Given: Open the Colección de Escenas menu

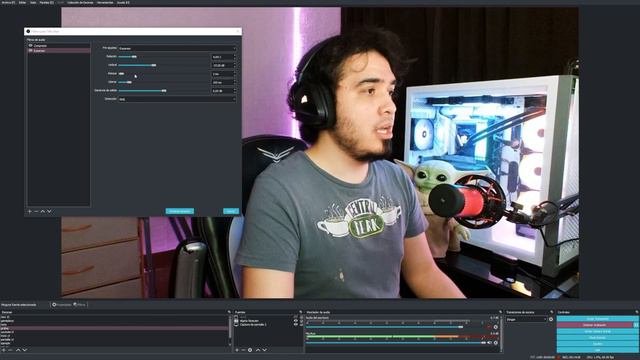Looking at the screenshot, I should 80,2.
